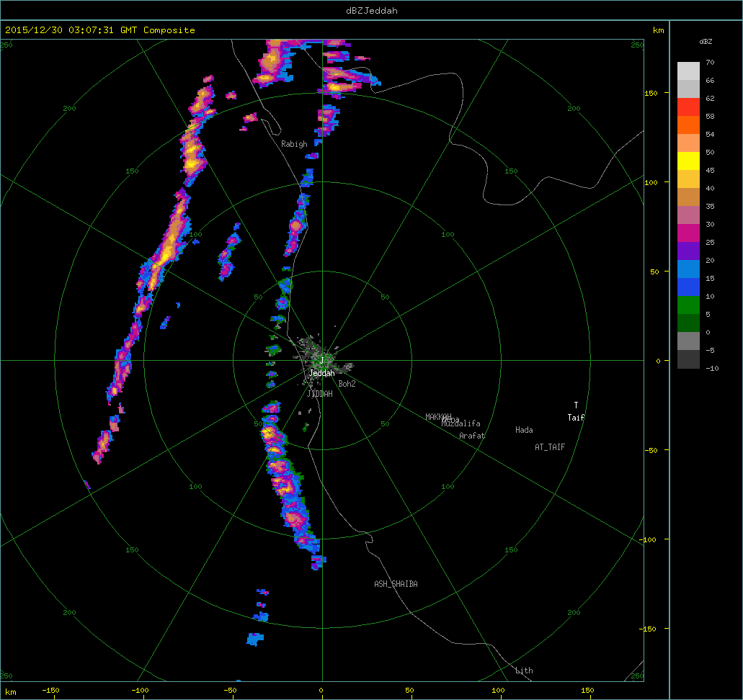Pick the mauve 30–35 dBZ legend swatch

688,215
